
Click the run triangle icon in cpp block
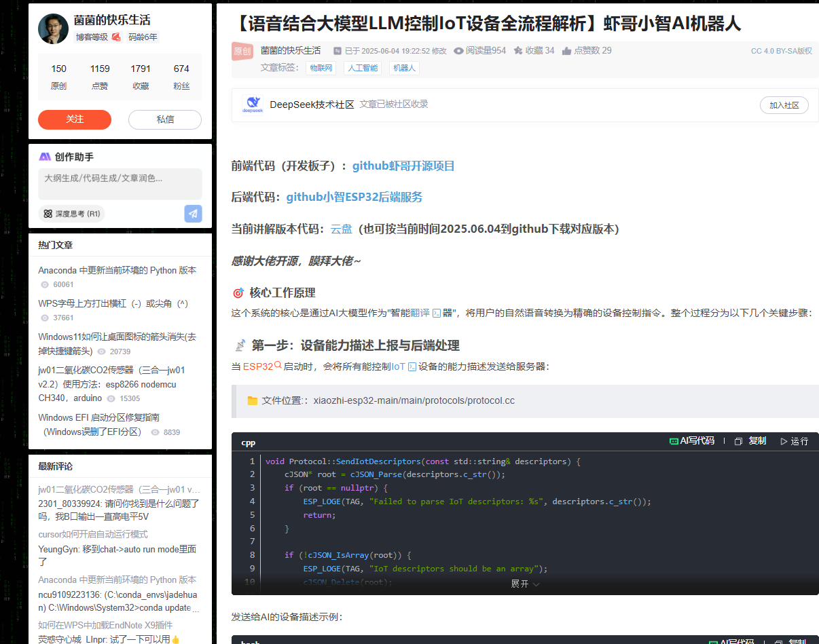tap(784, 441)
